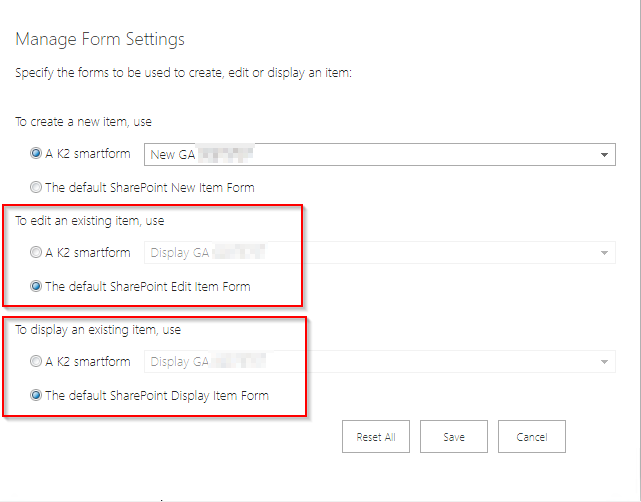The image size is (641, 502).
Task: Choose the default SharePoint Display Item Form option
Action: pos(36,395)
